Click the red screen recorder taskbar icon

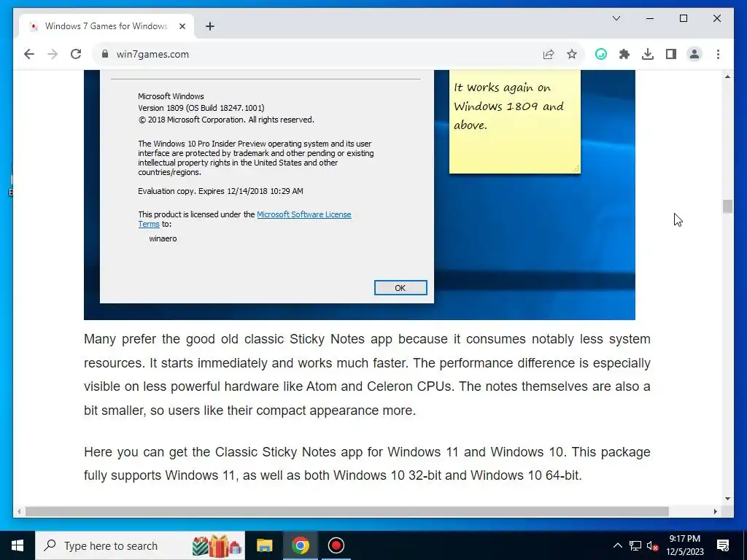[336, 545]
